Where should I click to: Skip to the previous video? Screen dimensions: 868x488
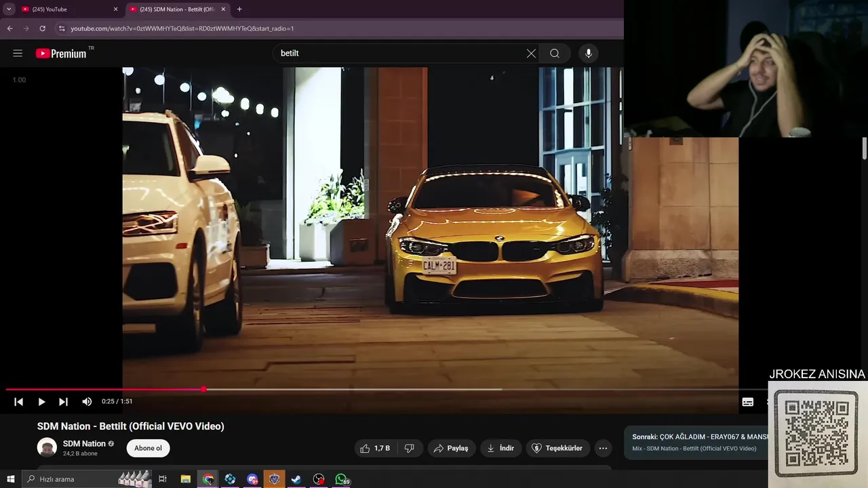19,402
